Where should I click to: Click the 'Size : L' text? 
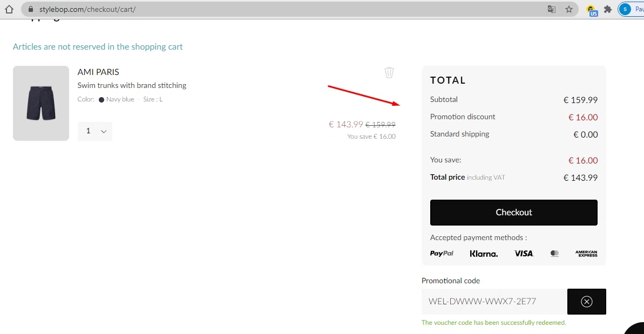point(153,99)
